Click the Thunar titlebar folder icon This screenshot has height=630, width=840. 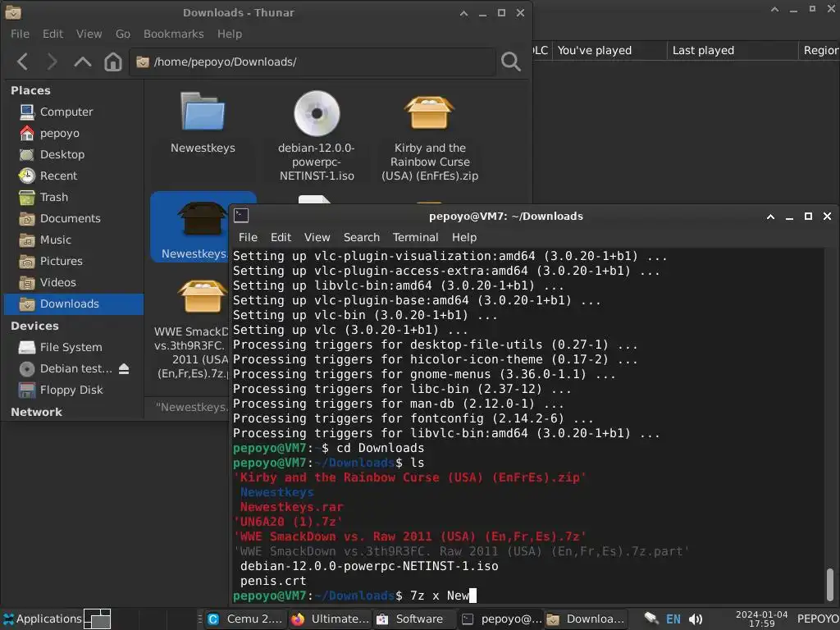13,12
